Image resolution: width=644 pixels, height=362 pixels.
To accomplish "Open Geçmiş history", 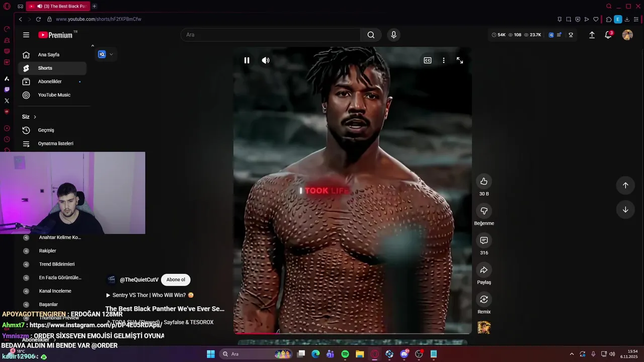I will tap(52, 130).
